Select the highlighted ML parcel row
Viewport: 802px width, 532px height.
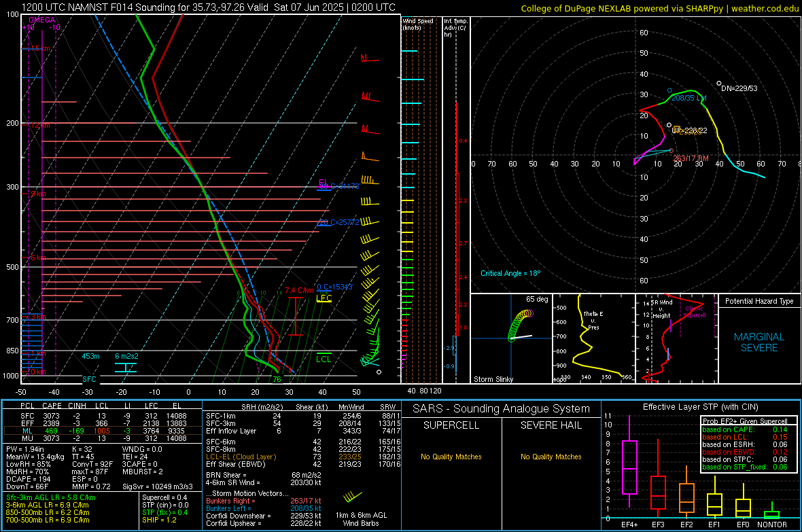point(103,431)
